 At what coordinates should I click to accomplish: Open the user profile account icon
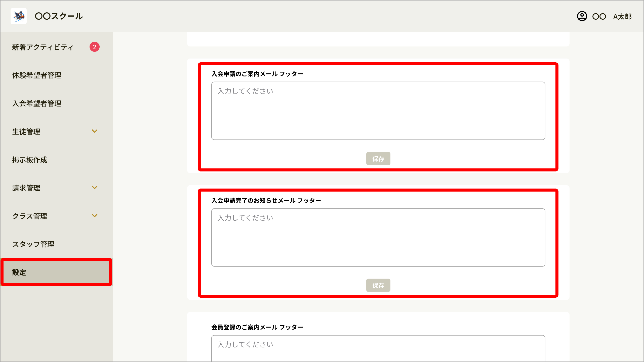583,17
